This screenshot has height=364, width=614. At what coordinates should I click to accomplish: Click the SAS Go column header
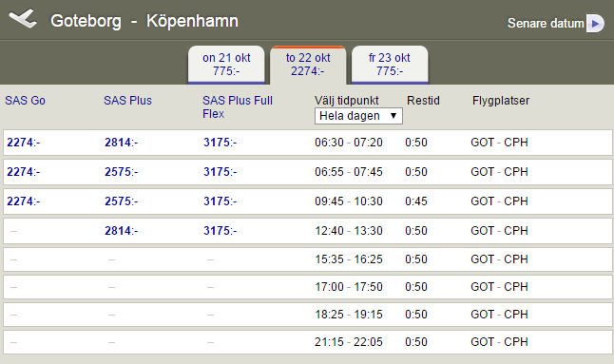coord(25,101)
